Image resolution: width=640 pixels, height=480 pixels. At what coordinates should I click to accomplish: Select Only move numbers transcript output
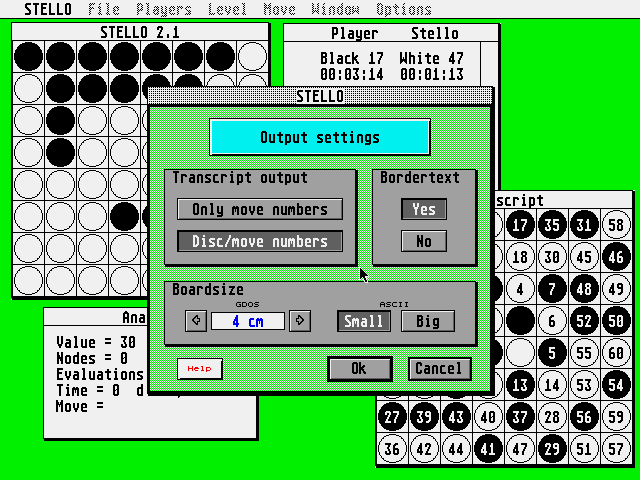tap(260, 209)
